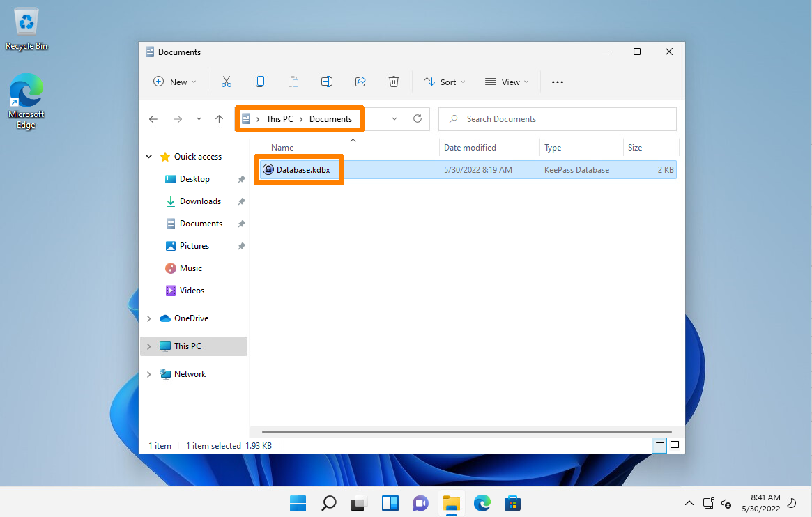Open the New dropdown menu
This screenshot has width=812, height=517.
point(174,82)
